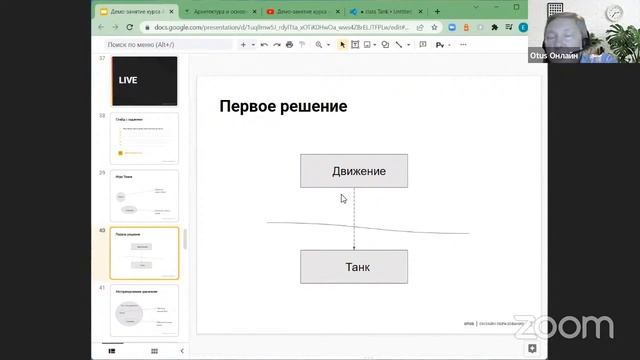Viewport: 640px width, 360px height.
Task: Go back in browser history
Action: [x=101, y=27]
